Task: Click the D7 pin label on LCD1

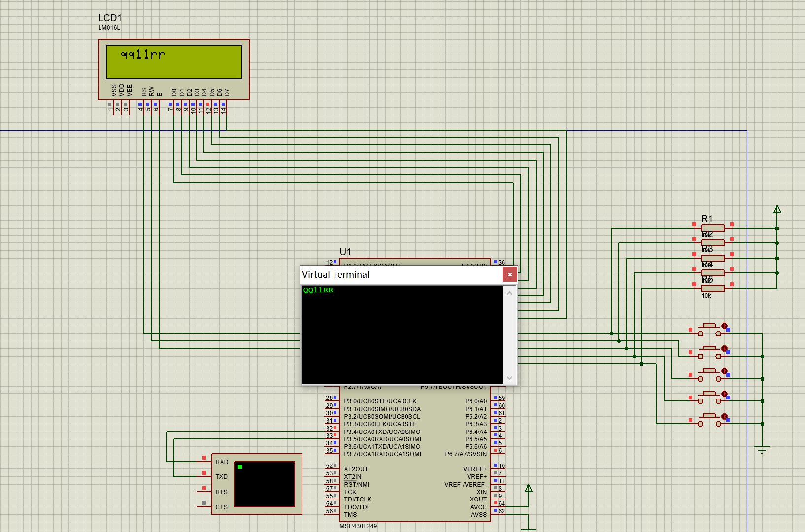Action: (227, 92)
